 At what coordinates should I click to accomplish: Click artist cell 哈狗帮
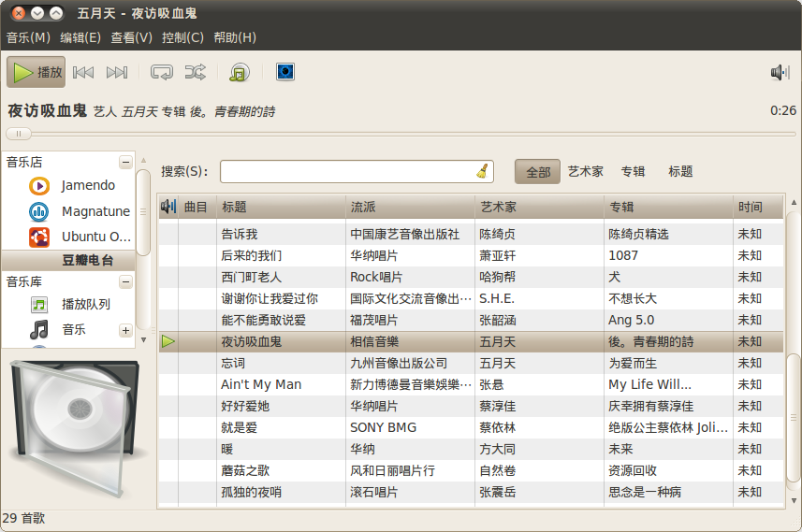[x=498, y=277]
